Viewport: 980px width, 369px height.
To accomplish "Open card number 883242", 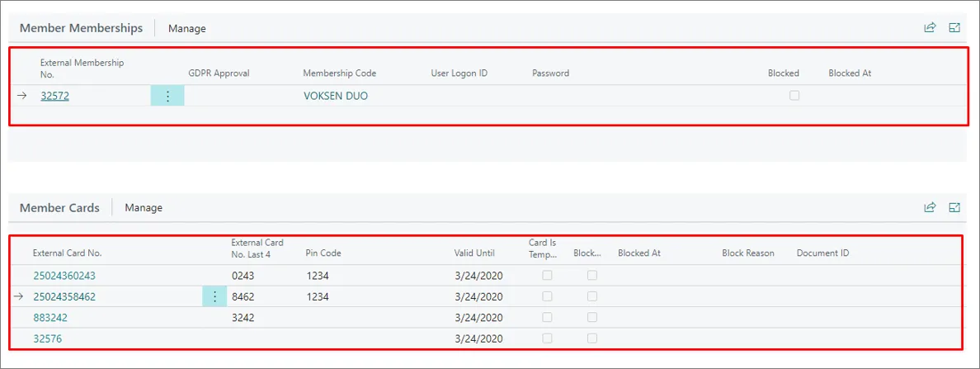I will (x=50, y=318).
